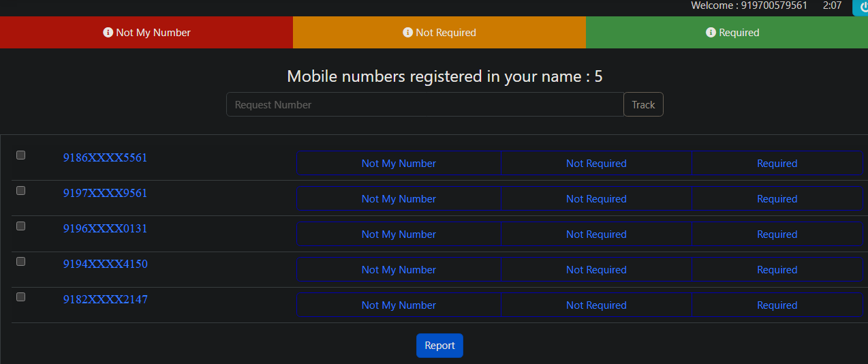Open the number link 9186XXXX5561

tap(105, 158)
